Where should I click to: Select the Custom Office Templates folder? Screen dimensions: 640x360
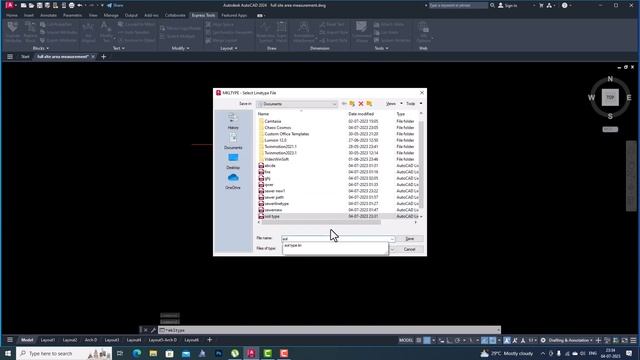[x=287, y=134]
